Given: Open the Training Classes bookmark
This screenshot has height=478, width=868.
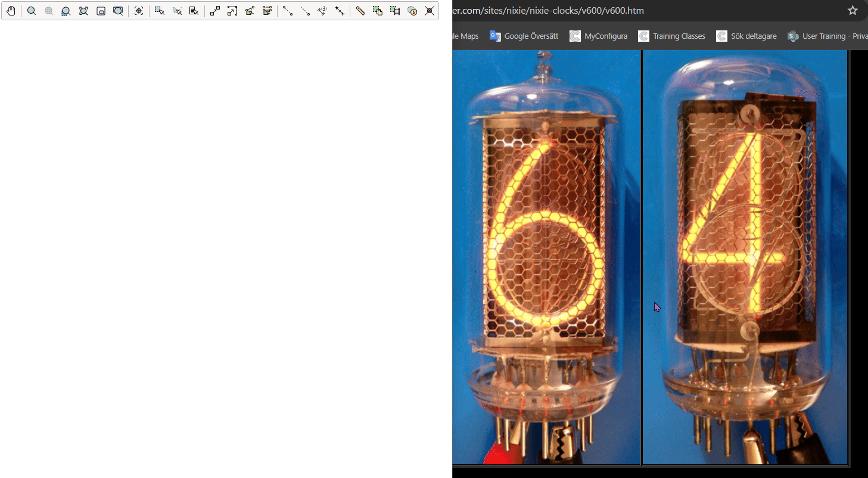Looking at the screenshot, I should (672, 36).
